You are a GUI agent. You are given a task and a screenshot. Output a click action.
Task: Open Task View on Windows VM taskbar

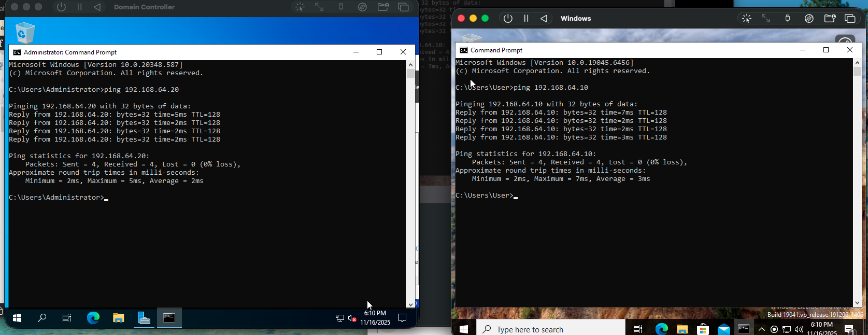638,329
